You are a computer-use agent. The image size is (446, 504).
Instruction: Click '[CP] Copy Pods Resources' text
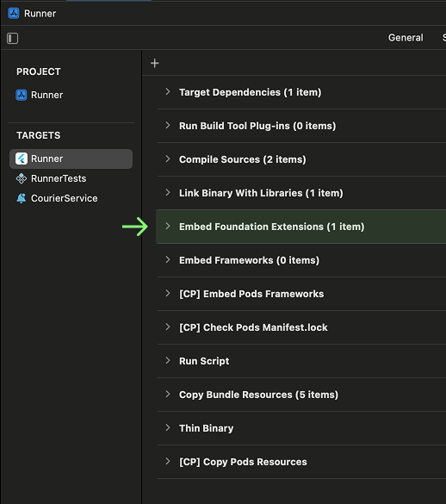(243, 462)
